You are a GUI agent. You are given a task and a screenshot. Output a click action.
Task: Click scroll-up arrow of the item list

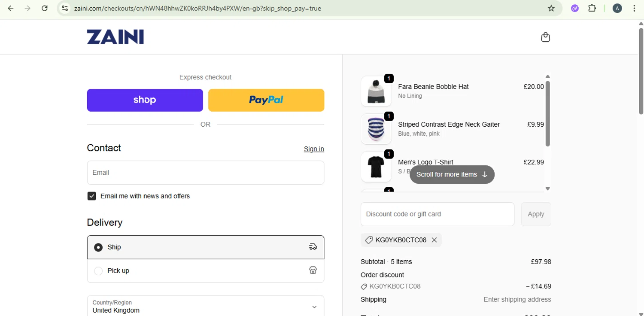[x=548, y=77]
